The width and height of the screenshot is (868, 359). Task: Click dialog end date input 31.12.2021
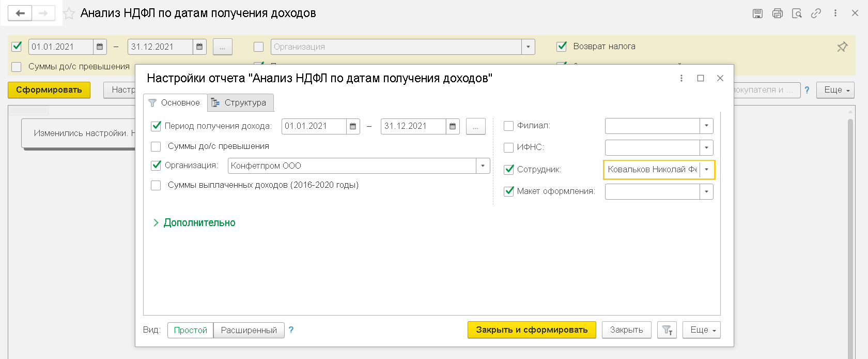tap(413, 126)
